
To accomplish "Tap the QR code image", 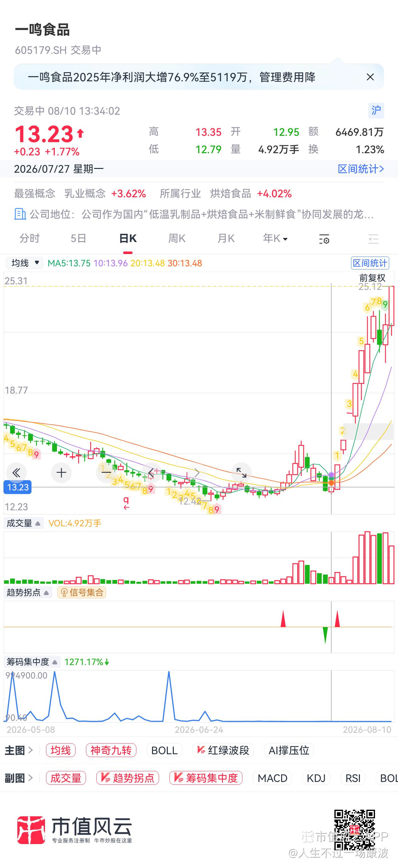I will point(355,830).
